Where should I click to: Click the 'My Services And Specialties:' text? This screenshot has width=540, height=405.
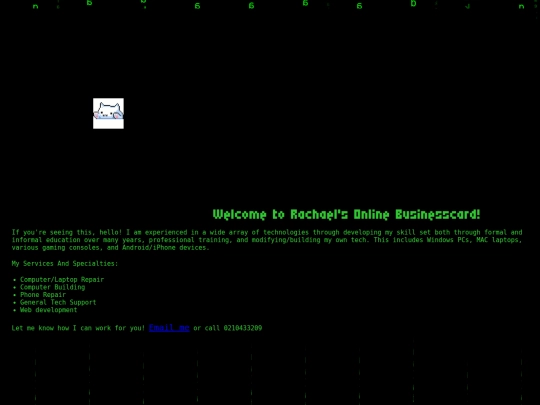[x=65, y=263]
